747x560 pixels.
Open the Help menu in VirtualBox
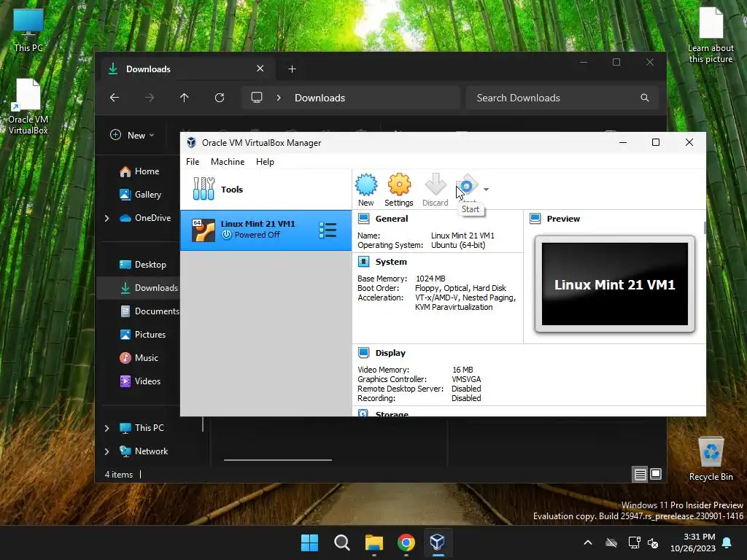pos(265,161)
